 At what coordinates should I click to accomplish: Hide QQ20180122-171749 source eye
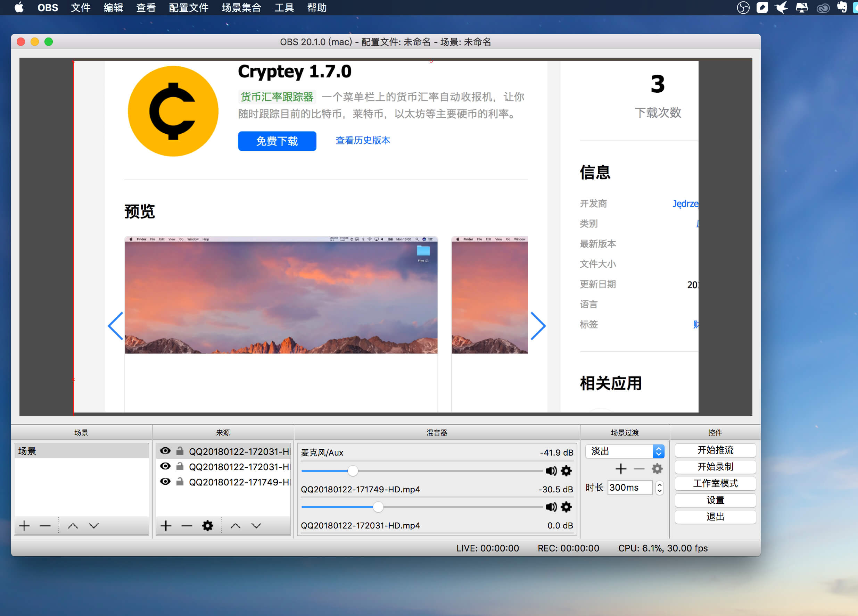pyautogui.click(x=165, y=481)
